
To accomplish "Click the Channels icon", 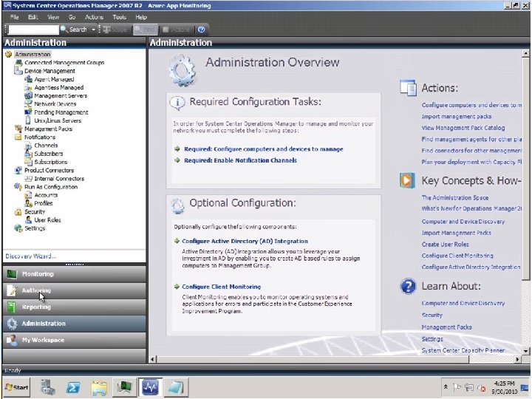I will pos(29,146).
